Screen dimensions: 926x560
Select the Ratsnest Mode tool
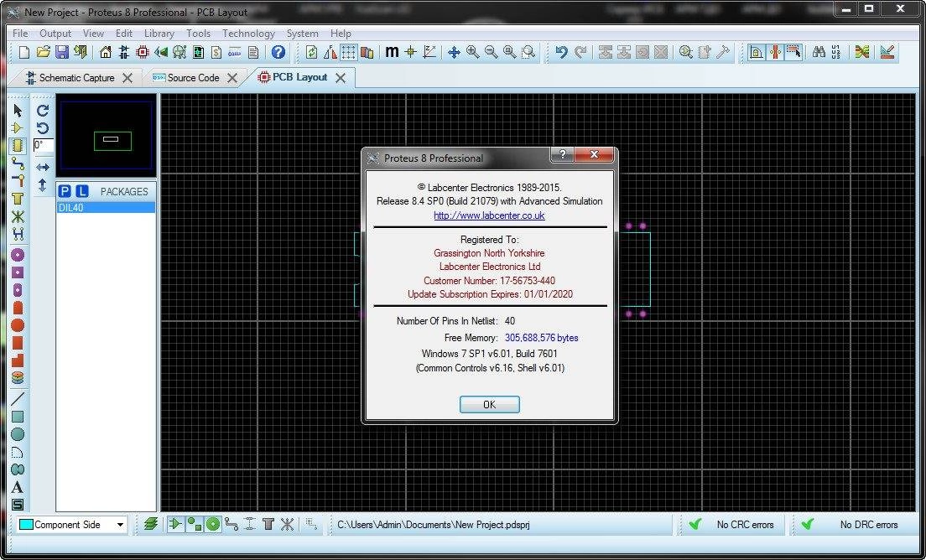tap(17, 216)
